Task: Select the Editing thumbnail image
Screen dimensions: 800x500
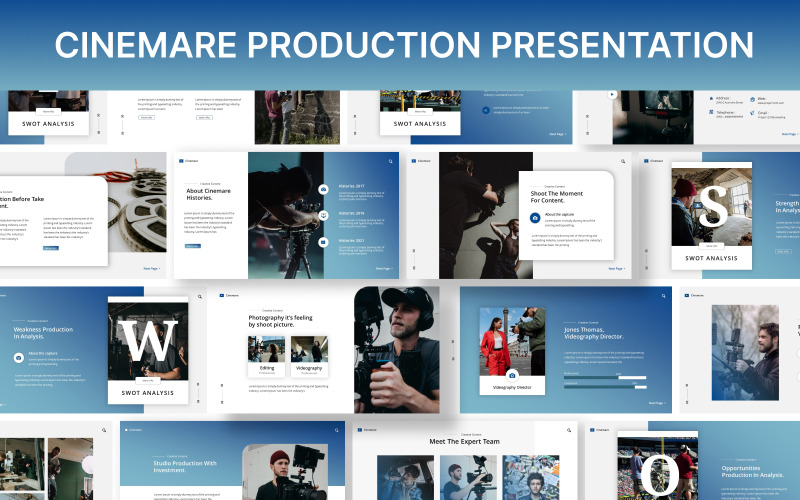Action: pos(266,349)
